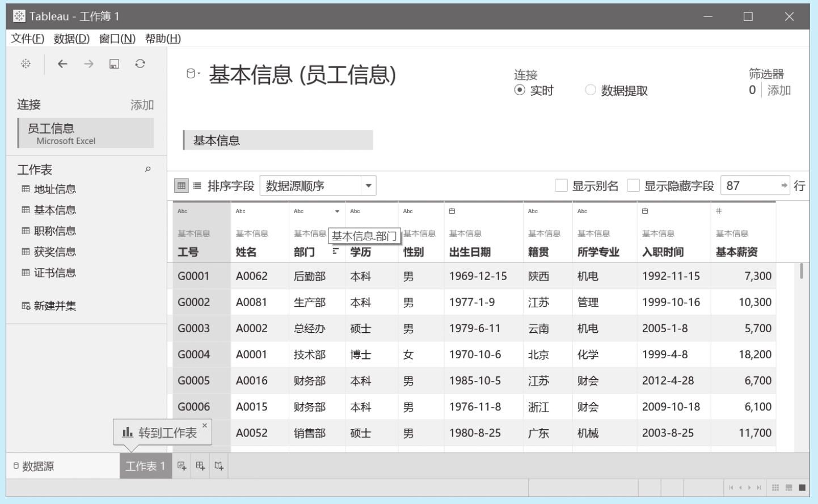The image size is (818, 504).
Task: Enable the 显示隐藏字段 checkbox
Action: 634,185
